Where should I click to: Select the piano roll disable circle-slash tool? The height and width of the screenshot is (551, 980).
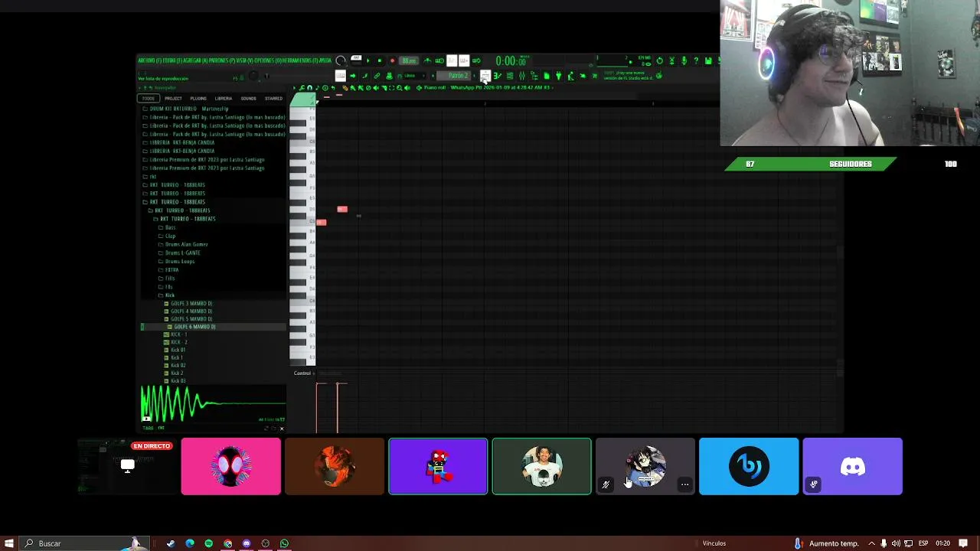click(368, 87)
